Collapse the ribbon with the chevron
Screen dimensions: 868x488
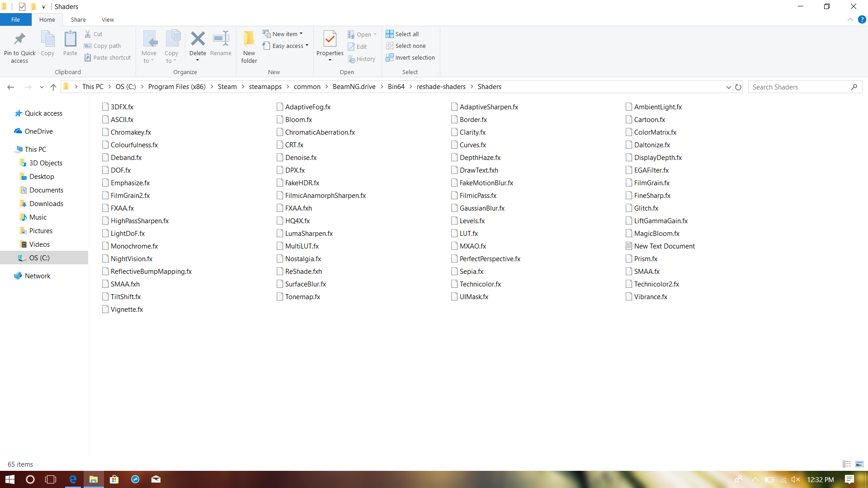tap(850, 19)
